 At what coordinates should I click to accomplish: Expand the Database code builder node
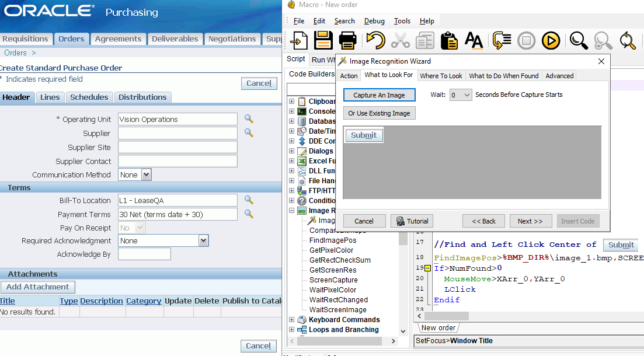[291, 121]
